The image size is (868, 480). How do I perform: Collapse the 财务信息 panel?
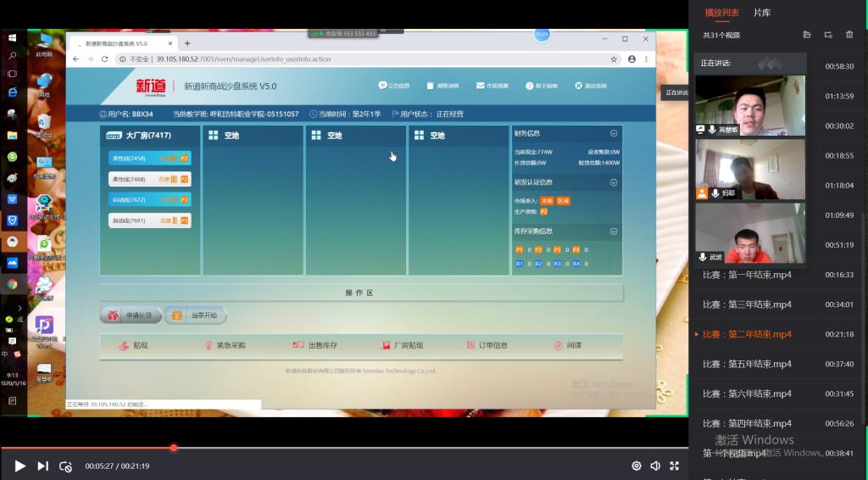click(614, 133)
